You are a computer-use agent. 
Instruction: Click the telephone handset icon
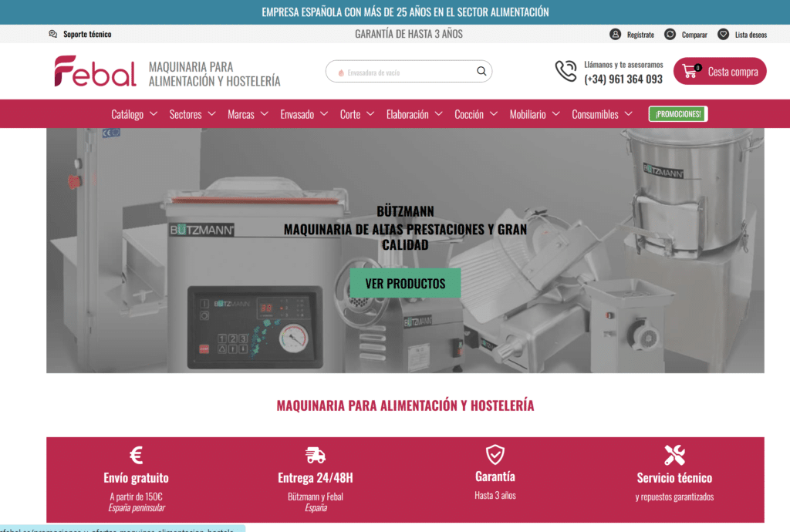pos(565,71)
